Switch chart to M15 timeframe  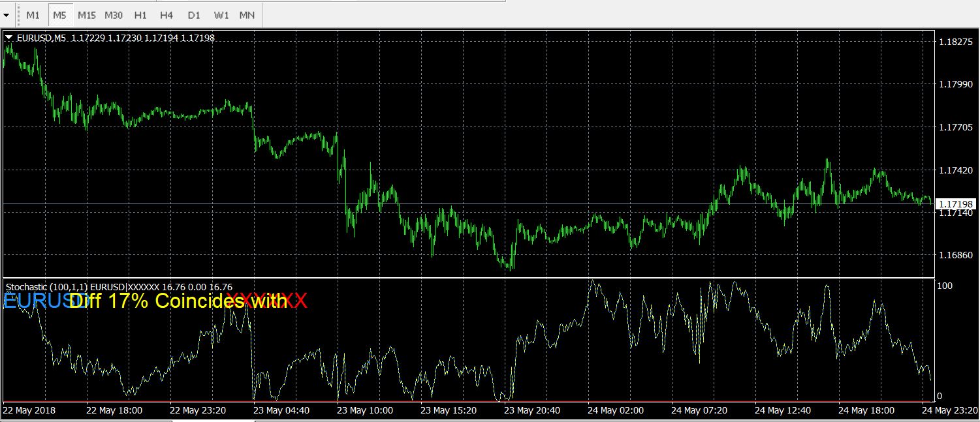pyautogui.click(x=86, y=14)
